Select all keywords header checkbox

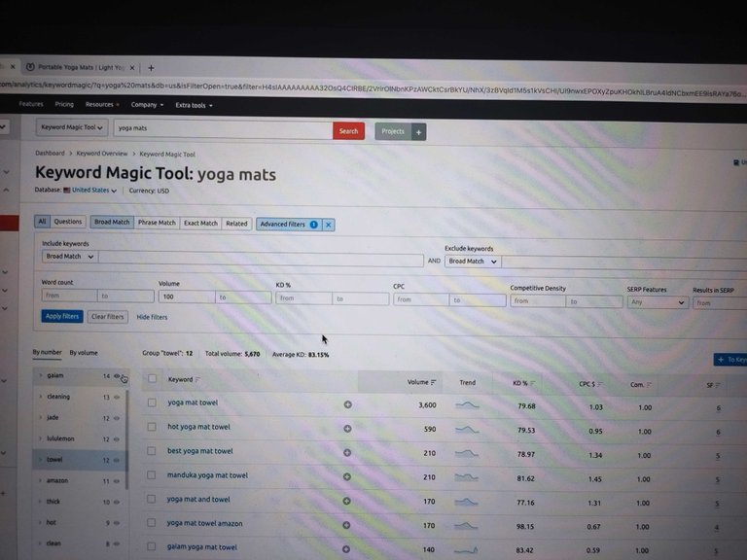tap(152, 378)
